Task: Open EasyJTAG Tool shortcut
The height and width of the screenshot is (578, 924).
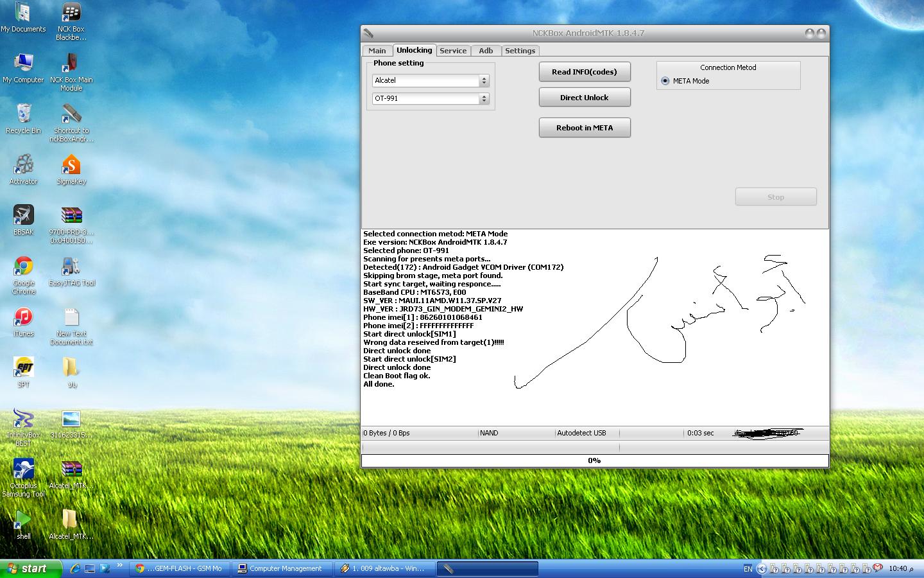Action: [x=71, y=271]
